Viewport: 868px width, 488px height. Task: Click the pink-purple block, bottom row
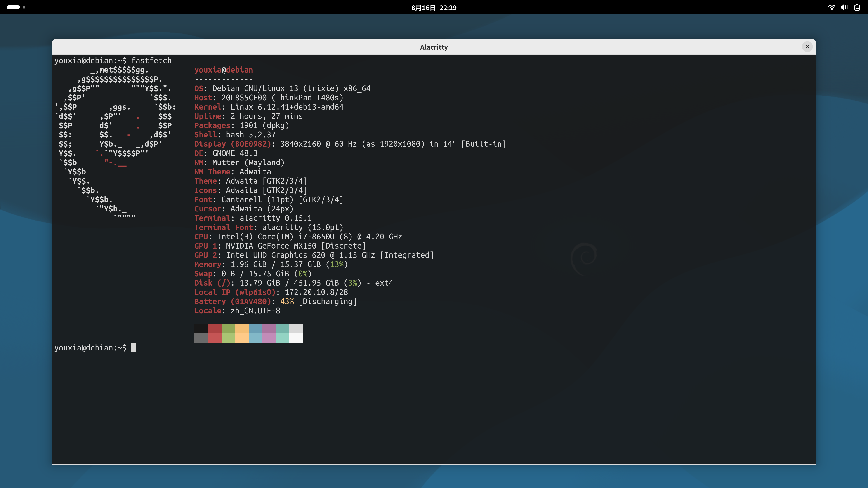[269, 338]
